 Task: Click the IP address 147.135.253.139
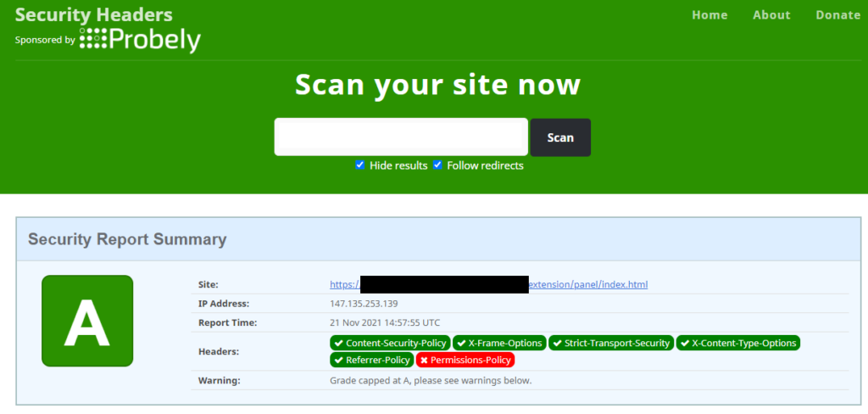[x=364, y=304]
